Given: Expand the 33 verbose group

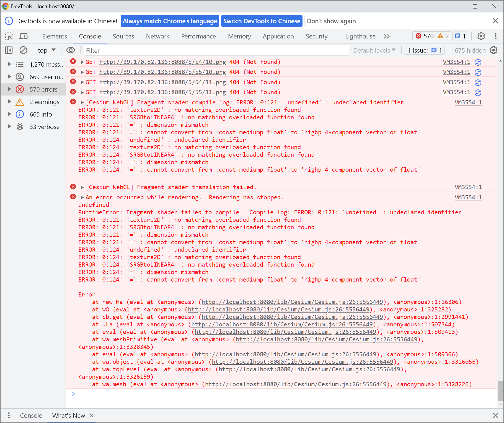Looking at the screenshot, I should 9,127.
